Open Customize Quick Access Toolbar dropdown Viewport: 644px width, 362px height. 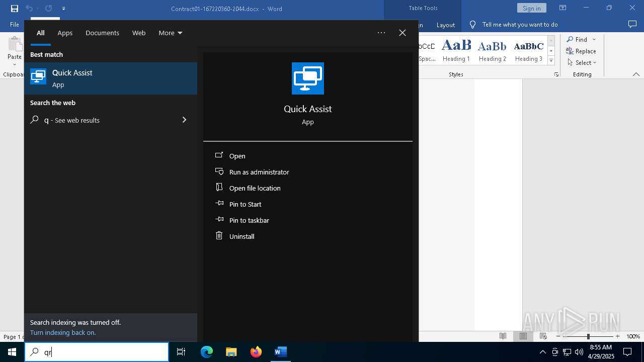coord(63,9)
